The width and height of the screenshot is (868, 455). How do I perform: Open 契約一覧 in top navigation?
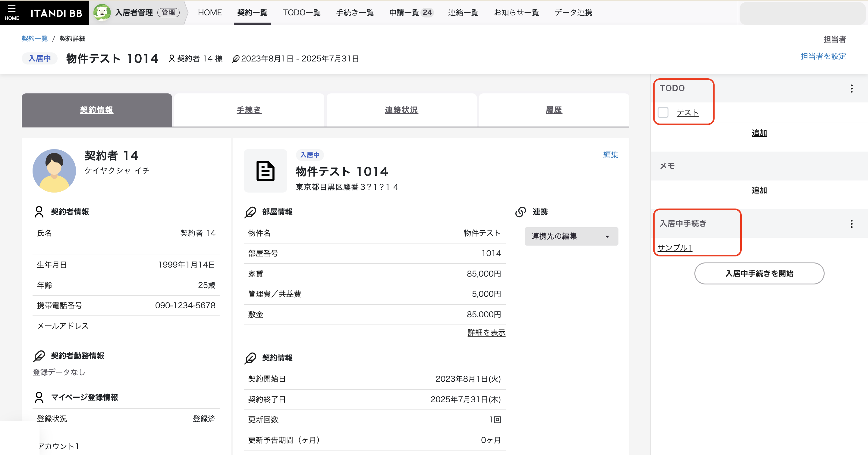click(252, 12)
